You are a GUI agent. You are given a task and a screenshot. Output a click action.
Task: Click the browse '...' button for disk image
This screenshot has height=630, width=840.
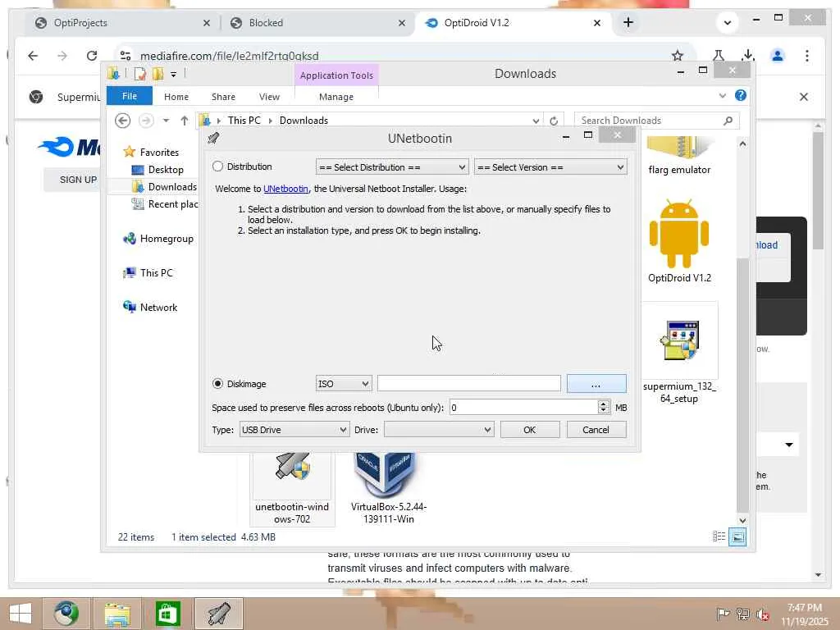coord(596,384)
